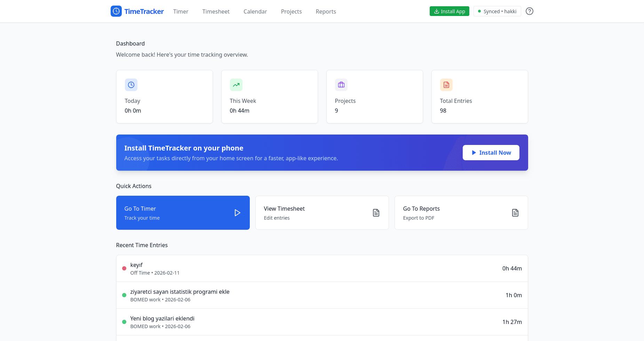Viewport: 644px width, 341px height.
Task: Click the Install App button
Action: coord(449,11)
